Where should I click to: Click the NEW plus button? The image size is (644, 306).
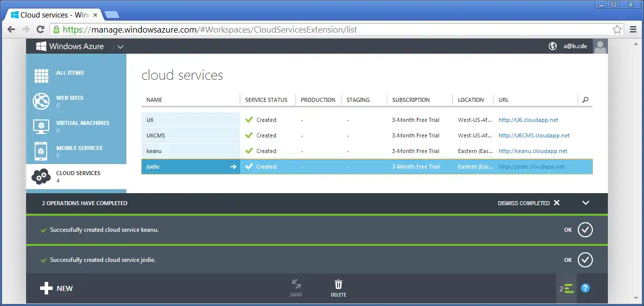pos(56,288)
